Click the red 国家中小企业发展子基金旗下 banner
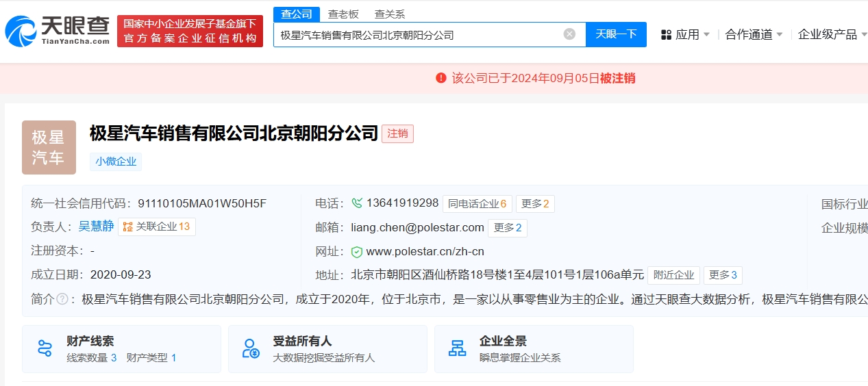868x386 pixels. 190,31
